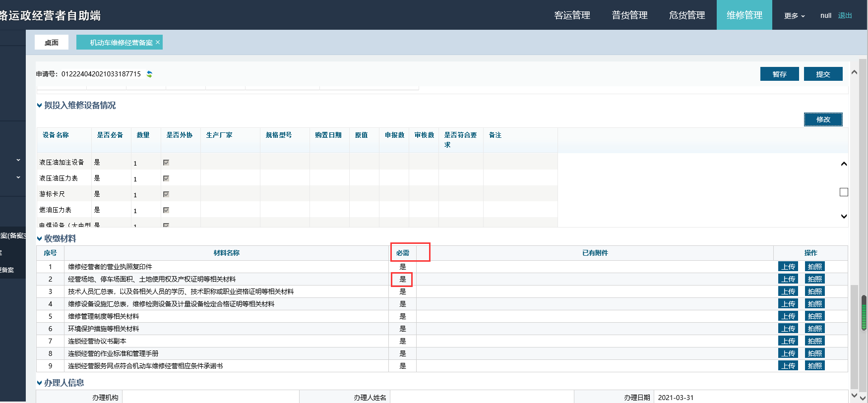Image resolution: width=868 pixels, height=403 pixels.
Task: Click the 修改 button for equipment
Action: tap(823, 119)
